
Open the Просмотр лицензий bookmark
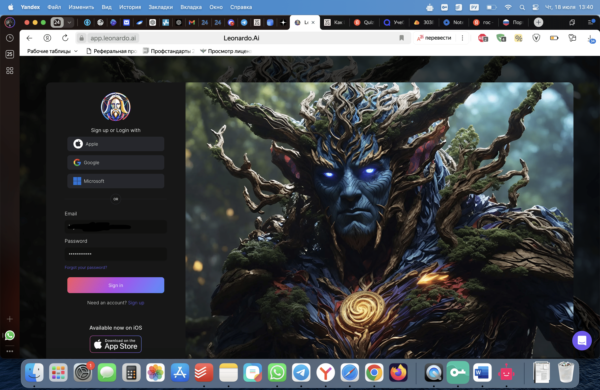tap(225, 51)
